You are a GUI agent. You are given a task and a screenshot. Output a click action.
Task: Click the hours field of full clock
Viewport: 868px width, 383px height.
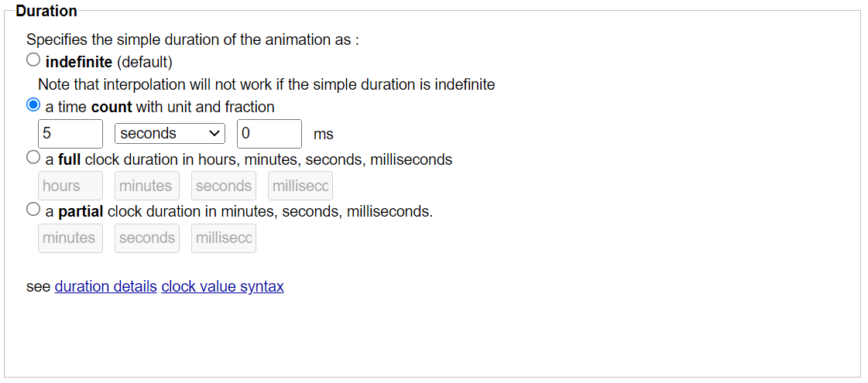70,186
